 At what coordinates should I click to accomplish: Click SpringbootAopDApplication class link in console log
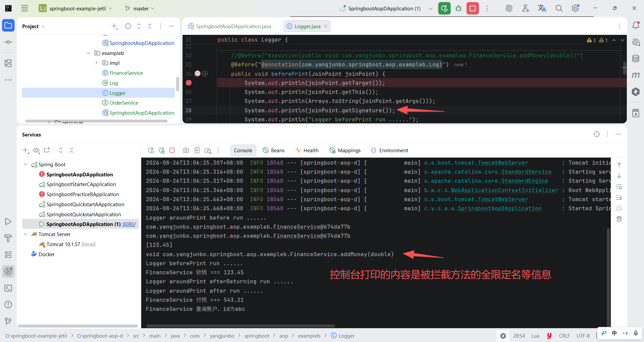(499, 208)
